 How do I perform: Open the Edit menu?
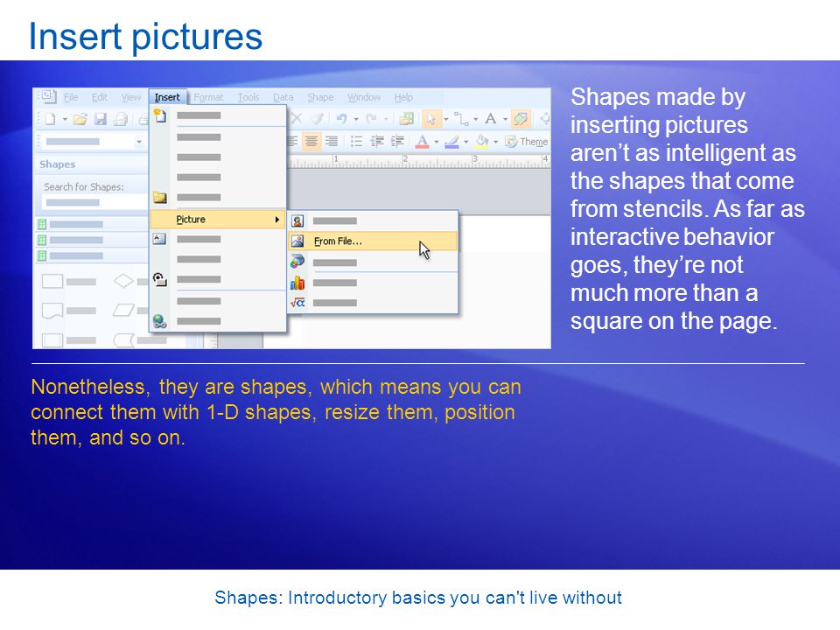pos(100,97)
